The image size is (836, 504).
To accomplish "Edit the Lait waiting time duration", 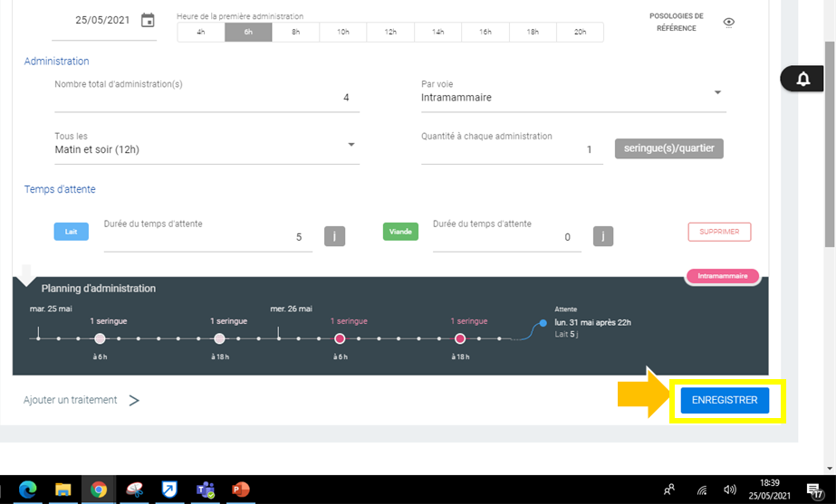I will [x=208, y=237].
